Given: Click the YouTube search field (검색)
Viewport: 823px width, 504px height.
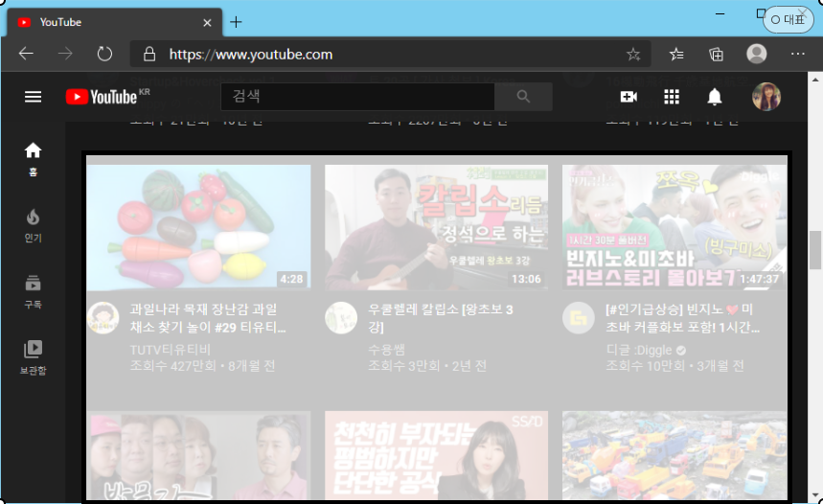Looking at the screenshot, I should (357, 97).
